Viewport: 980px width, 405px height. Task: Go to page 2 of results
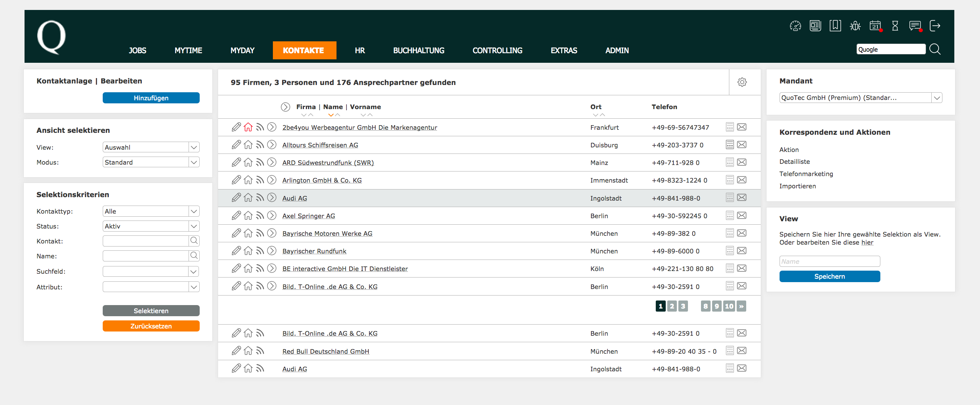coord(672,306)
